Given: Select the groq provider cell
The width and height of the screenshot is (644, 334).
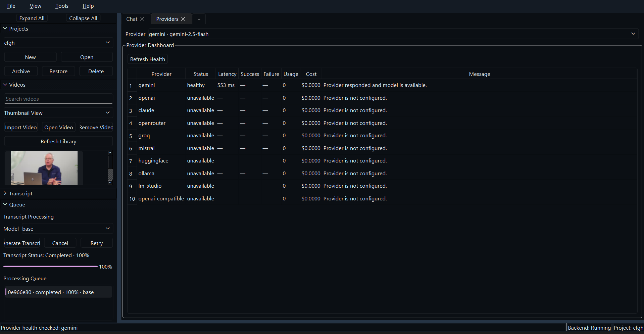Looking at the screenshot, I should (x=161, y=136).
